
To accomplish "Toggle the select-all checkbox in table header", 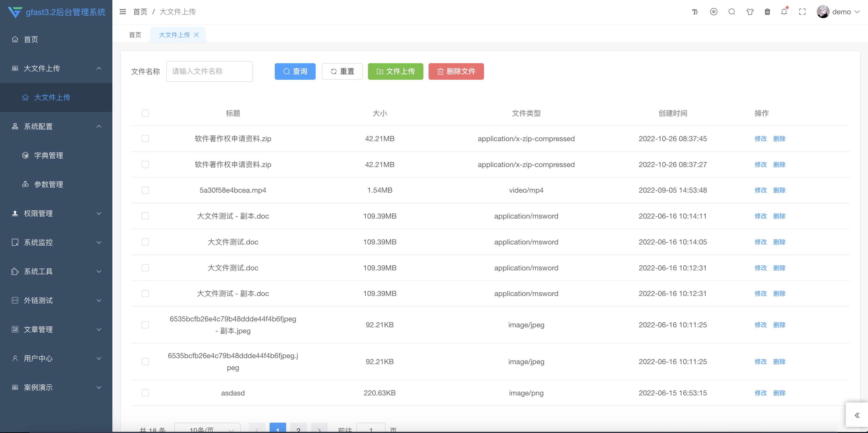I will (x=145, y=113).
